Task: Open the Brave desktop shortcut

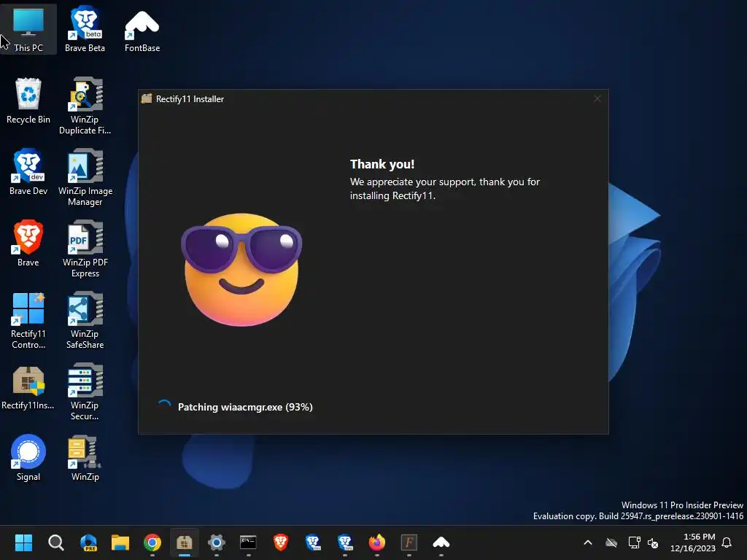Action: coord(28,244)
